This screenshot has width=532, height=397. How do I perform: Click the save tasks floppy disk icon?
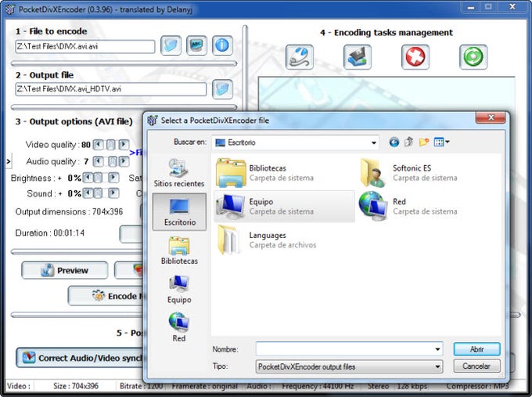pos(358,57)
